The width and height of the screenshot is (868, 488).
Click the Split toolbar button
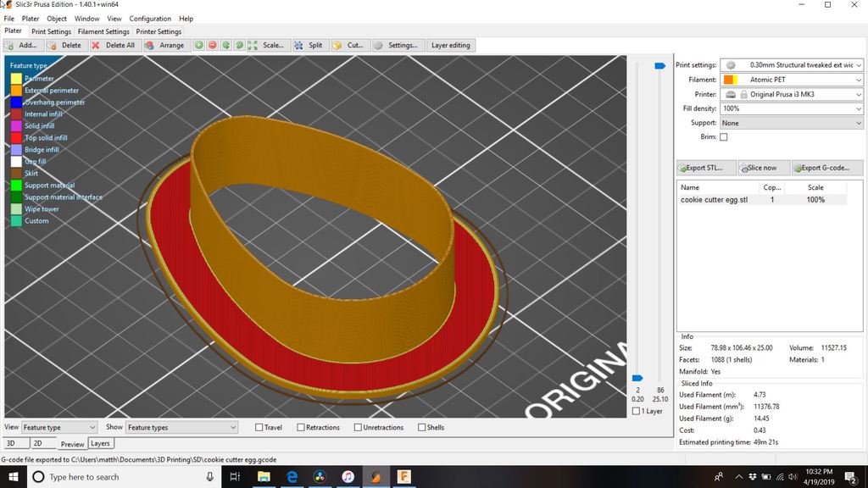309,46
